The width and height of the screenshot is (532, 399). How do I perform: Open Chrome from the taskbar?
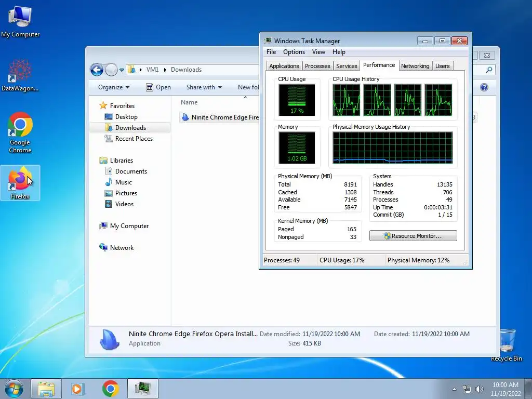(x=110, y=389)
